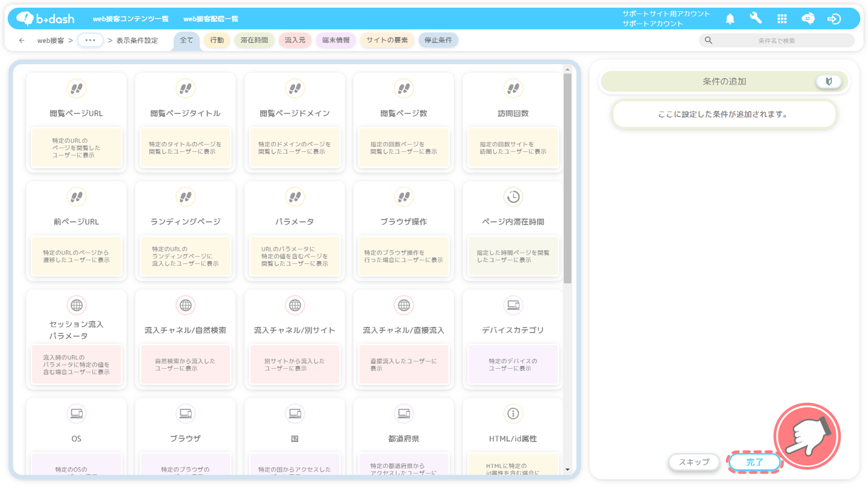Screen dimensions: 868x488
Task: Open web接客配信一覧 in the top menu
Action: click(211, 19)
